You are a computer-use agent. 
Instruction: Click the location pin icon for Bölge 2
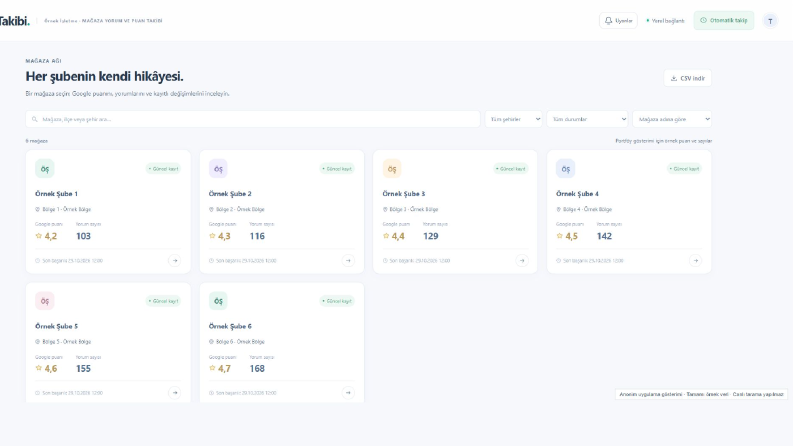click(211, 209)
